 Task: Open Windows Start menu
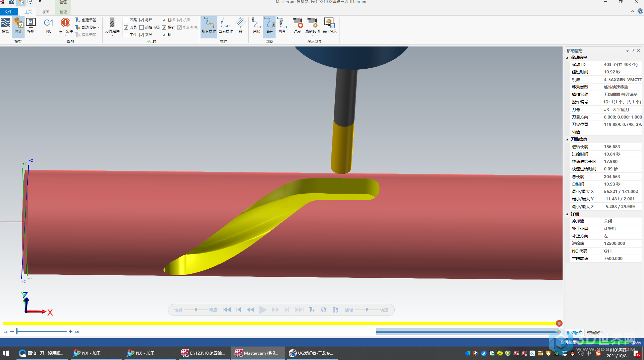click(6, 353)
